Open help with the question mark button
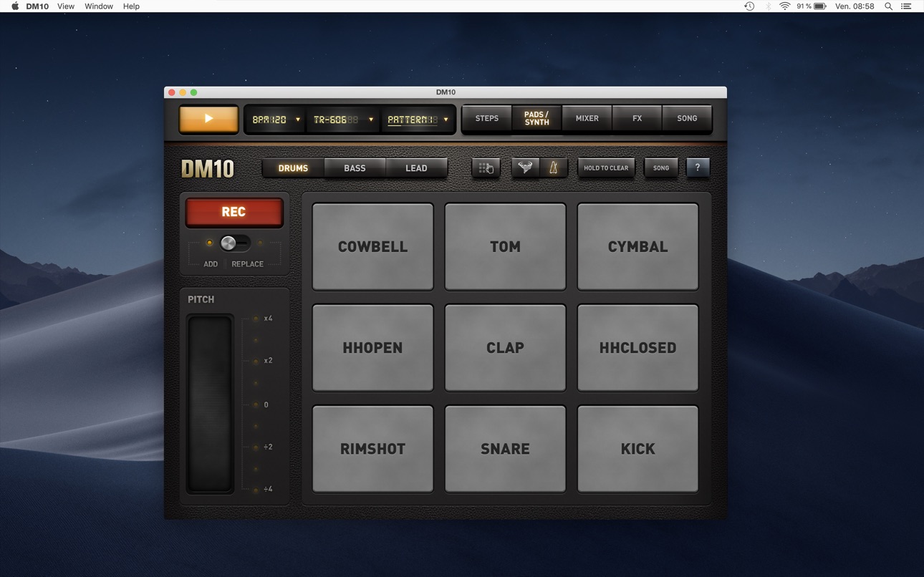924x577 pixels. [x=698, y=168]
